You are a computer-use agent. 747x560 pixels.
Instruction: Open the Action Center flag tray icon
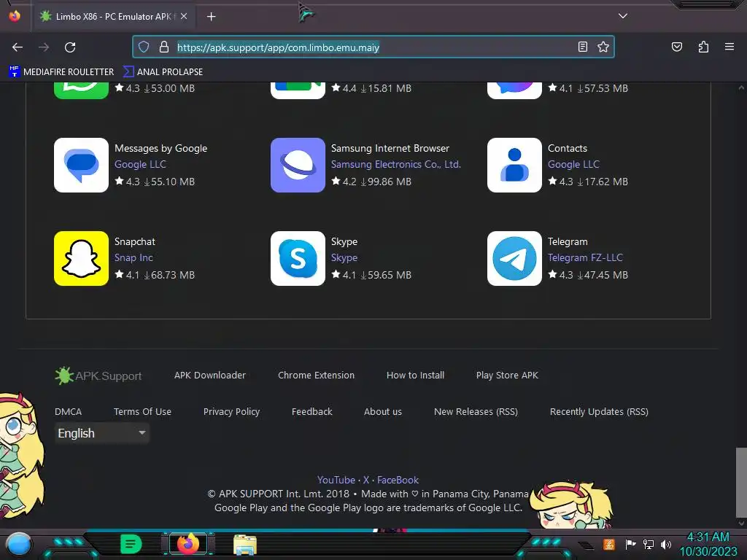(630, 544)
